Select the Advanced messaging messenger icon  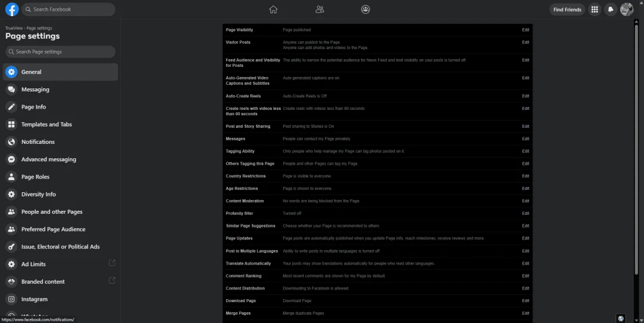click(x=11, y=159)
